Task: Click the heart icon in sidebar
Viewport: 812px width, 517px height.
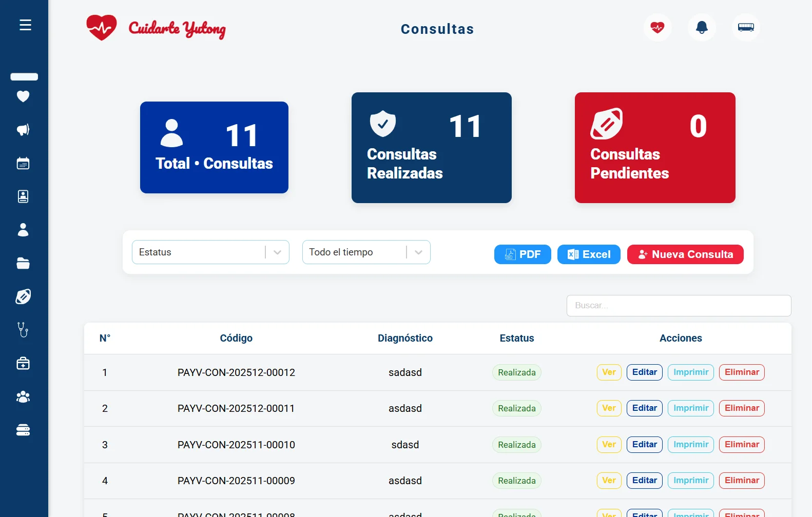Action: click(23, 96)
